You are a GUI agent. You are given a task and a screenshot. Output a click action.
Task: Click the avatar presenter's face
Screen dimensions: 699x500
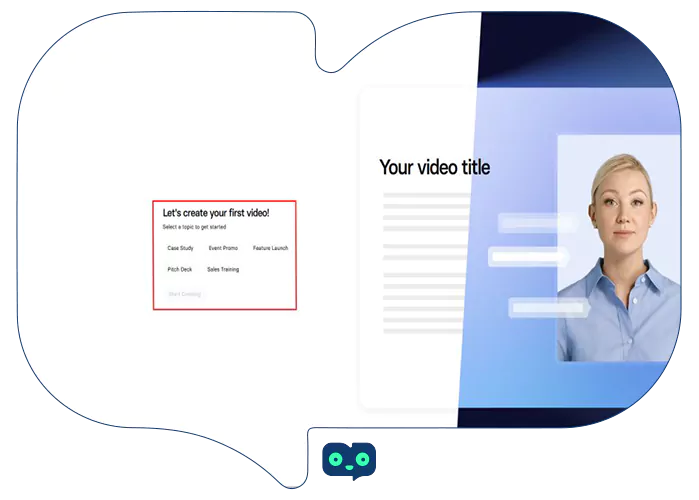coord(621,204)
